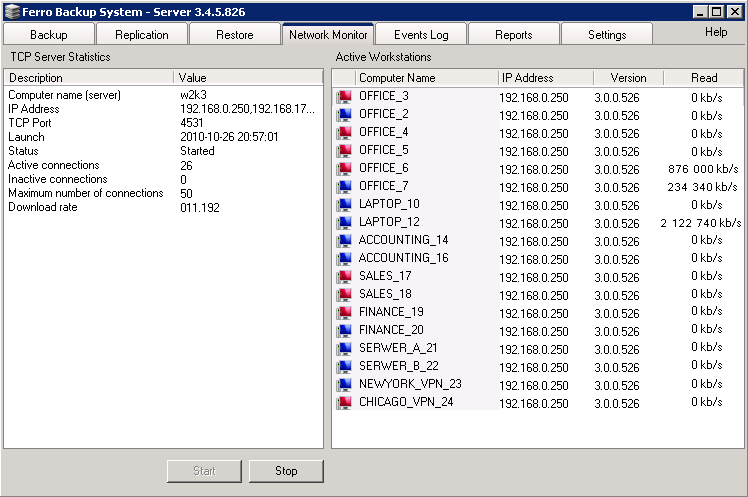
Task: Switch to the Settings tab
Action: pos(607,35)
